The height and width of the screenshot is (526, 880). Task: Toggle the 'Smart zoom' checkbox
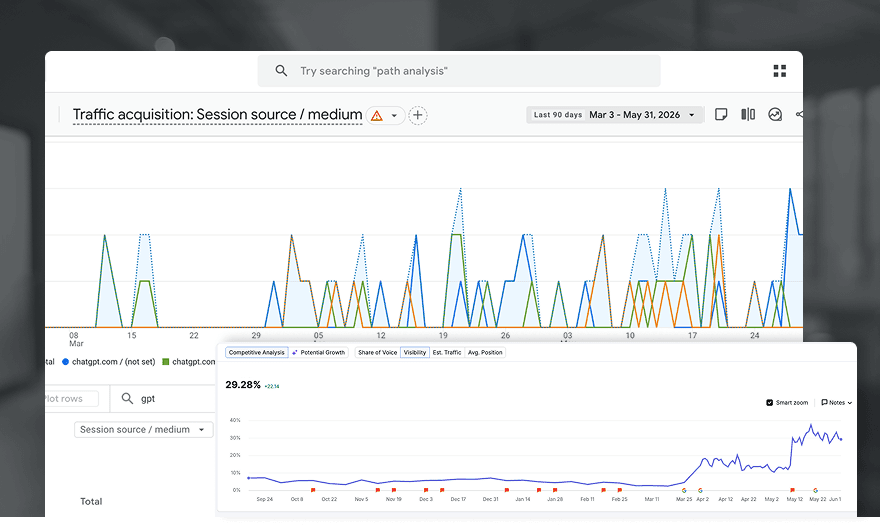click(769, 402)
